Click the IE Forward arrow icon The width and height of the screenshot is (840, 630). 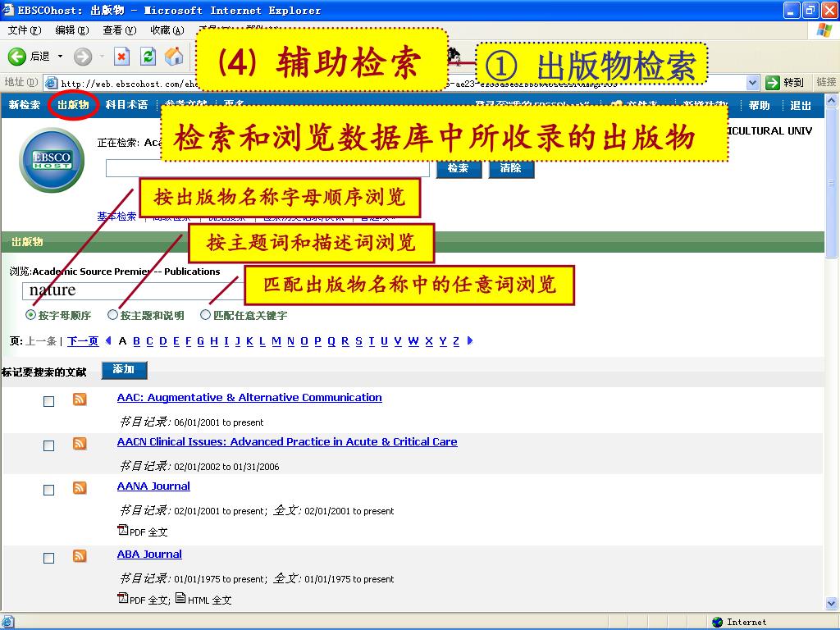(83, 57)
